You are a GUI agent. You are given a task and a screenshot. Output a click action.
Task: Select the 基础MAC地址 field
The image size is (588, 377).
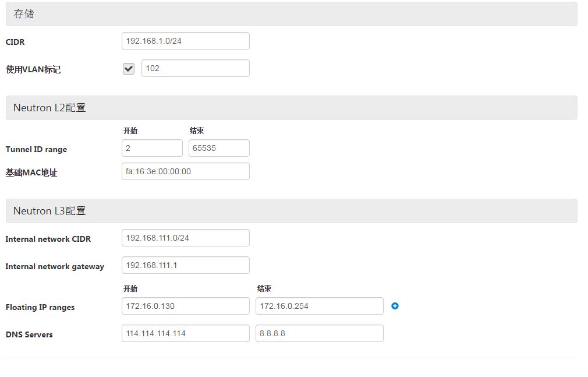coord(185,171)
